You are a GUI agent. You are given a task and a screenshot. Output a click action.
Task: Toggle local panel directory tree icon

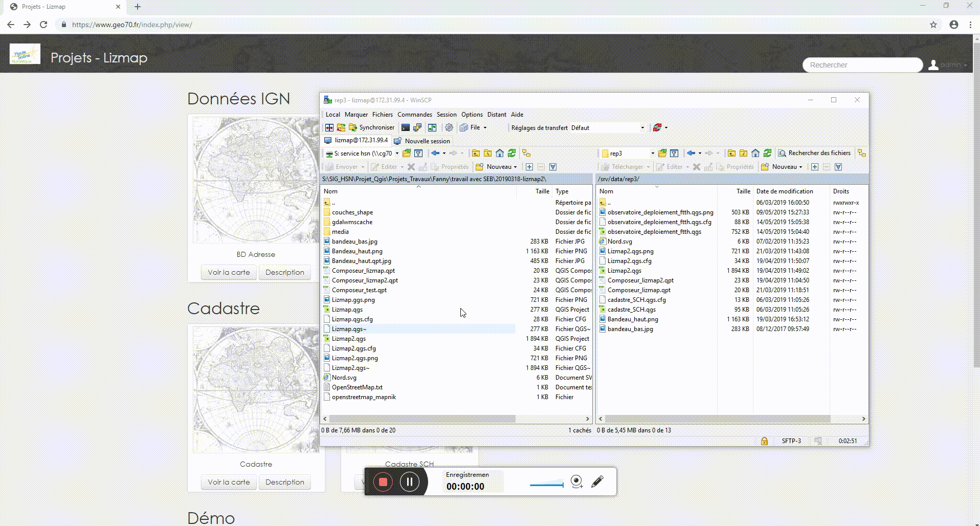pos(526,153)
